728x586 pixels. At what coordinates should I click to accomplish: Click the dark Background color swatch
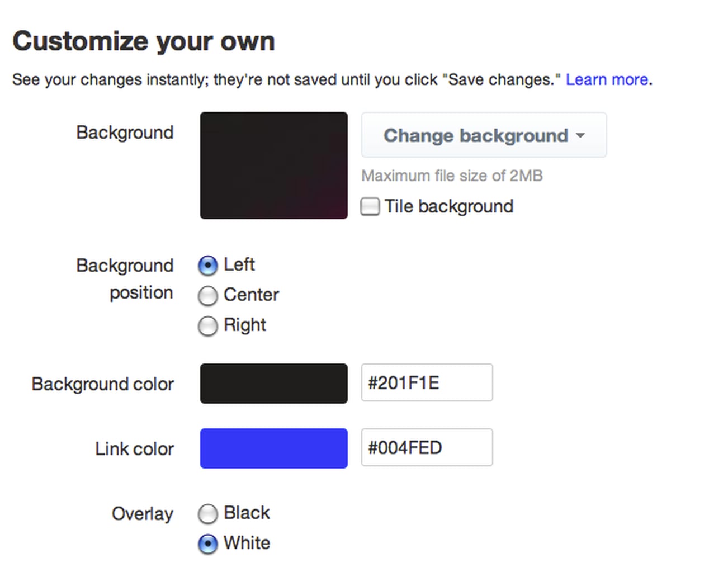(273, 384)
